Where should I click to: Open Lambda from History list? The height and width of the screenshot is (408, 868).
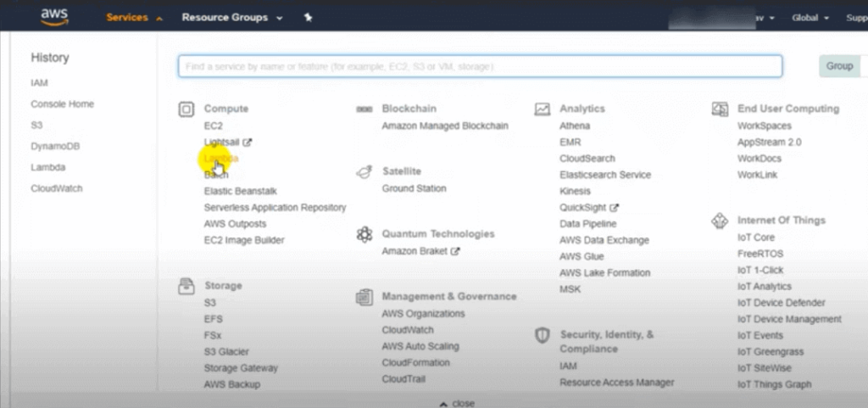coord(48,168)
